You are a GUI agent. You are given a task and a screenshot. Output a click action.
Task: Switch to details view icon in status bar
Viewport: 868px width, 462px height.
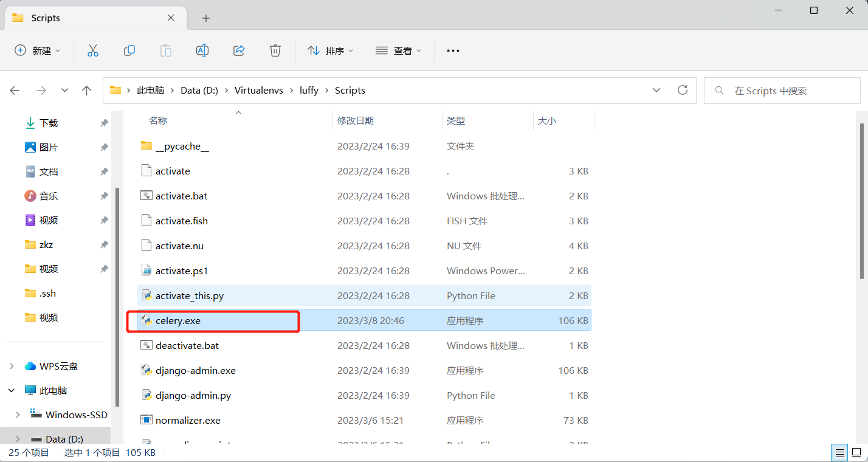[840, 452]
